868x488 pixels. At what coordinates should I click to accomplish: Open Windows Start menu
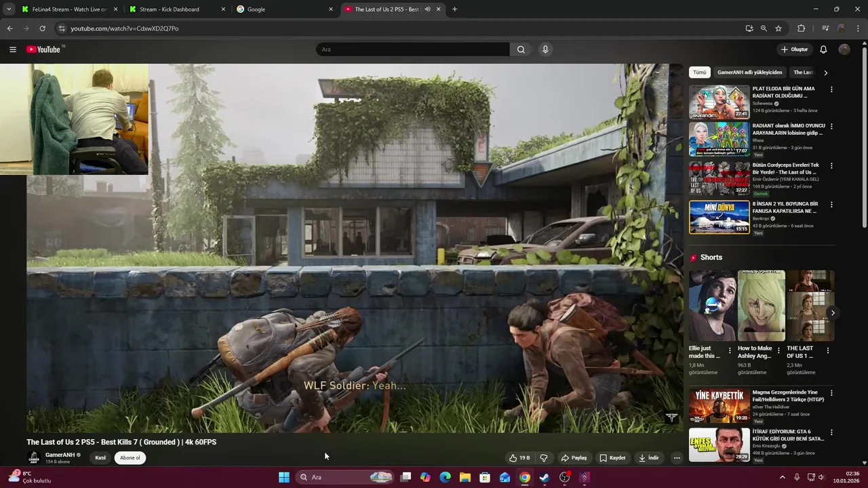tap(284, 477)
